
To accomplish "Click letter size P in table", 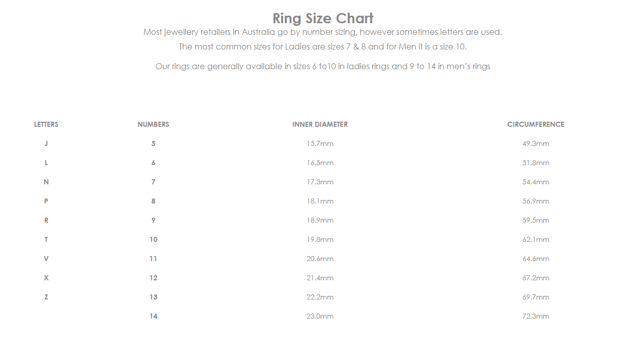I will pyautogui.click(x=46, y=201).
